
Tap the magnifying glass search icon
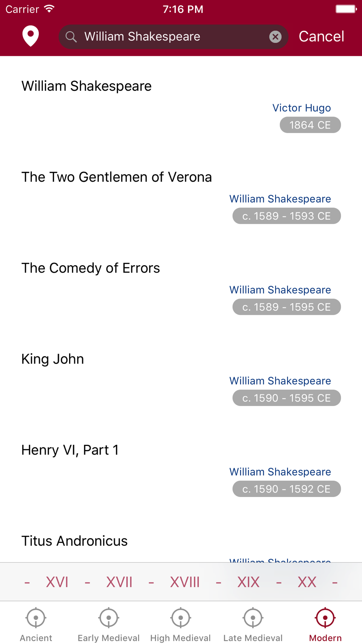click(x=71, y=37)
